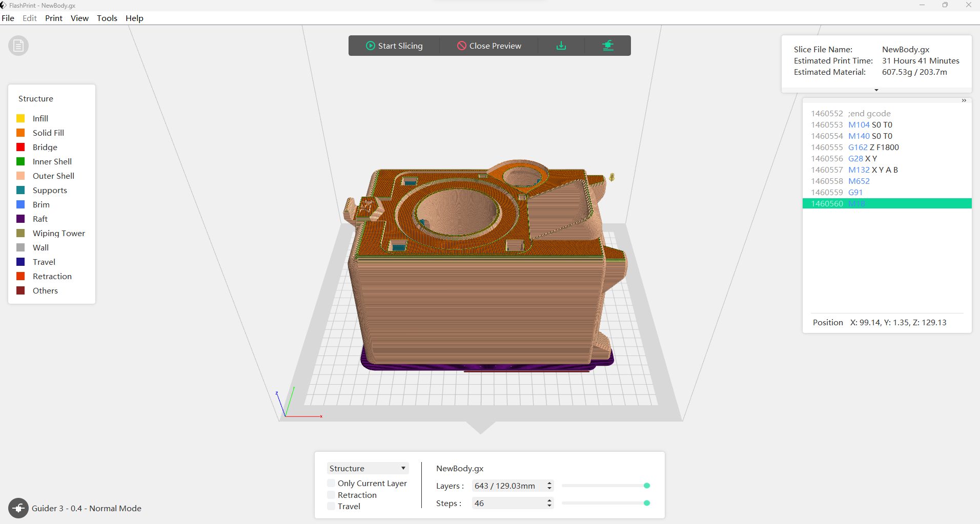Click the export G-code download icon
Viewport: 980px width, 524px height.
tap(561, 45)
